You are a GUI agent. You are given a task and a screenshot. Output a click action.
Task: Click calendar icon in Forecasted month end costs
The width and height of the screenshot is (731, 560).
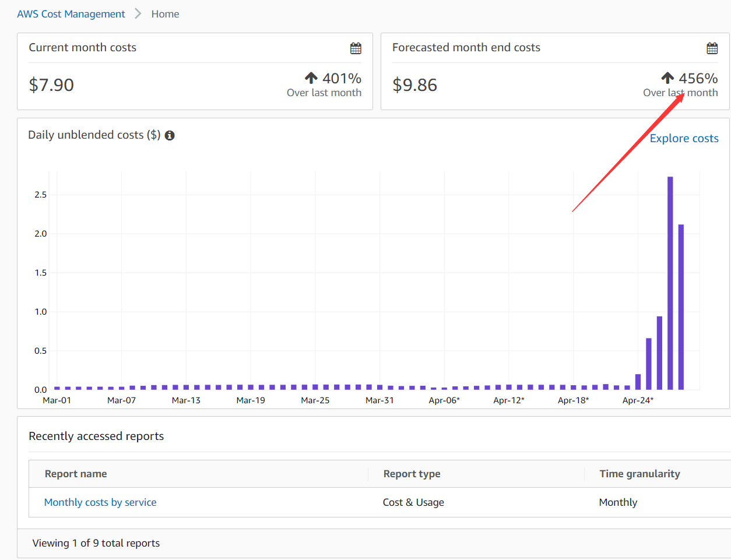coord(712,48)
